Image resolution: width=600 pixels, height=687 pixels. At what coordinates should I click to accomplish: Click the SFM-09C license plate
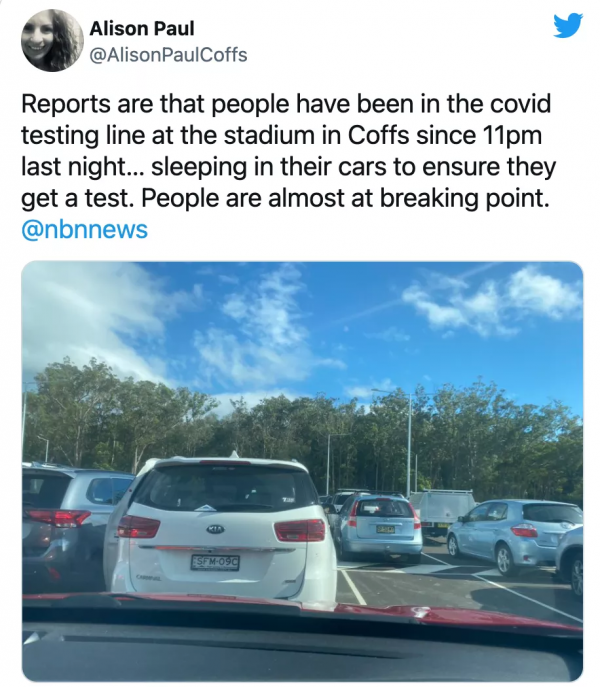[x=215, y=562]
